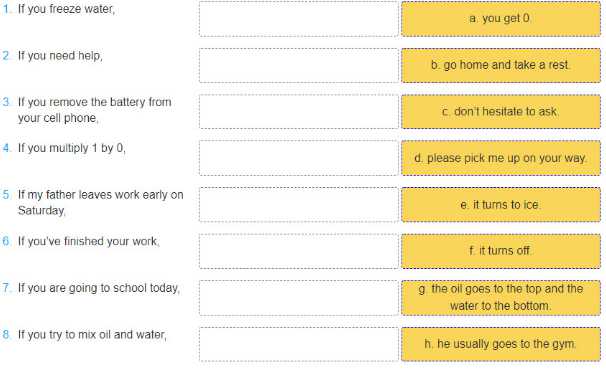Click drop area for 'If you are going to school today,'

pyautogui.click(x=299, y=298)
